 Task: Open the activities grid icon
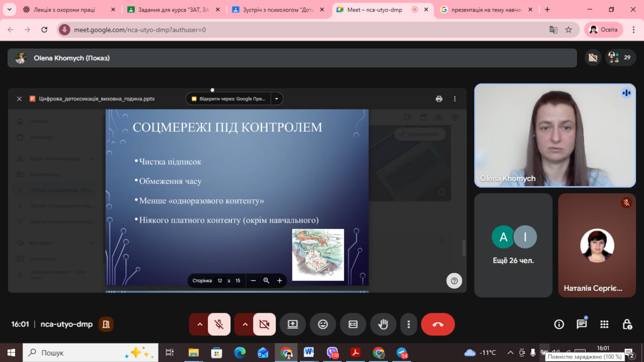tap(604, 324)
